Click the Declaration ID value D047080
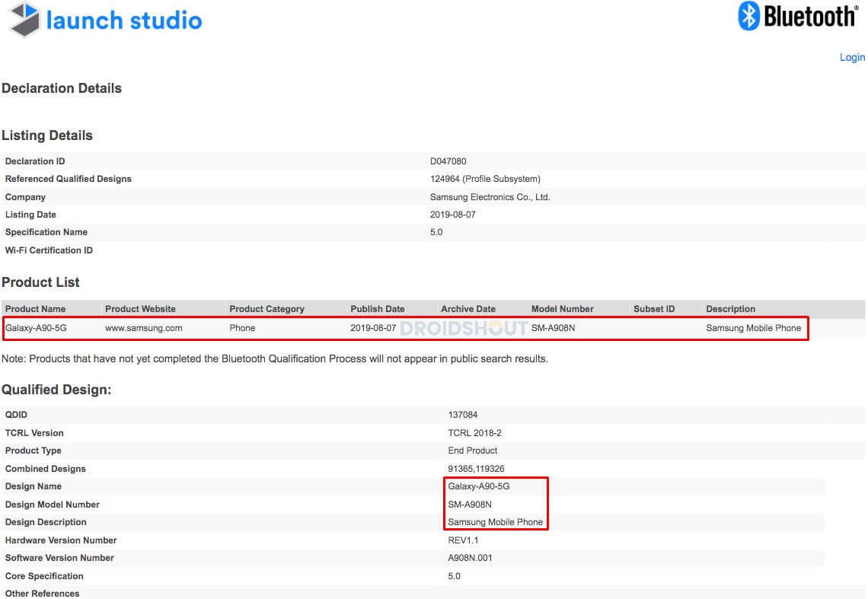Image resolution: width=868 pixels, height=599 pixels. point(448,161)
